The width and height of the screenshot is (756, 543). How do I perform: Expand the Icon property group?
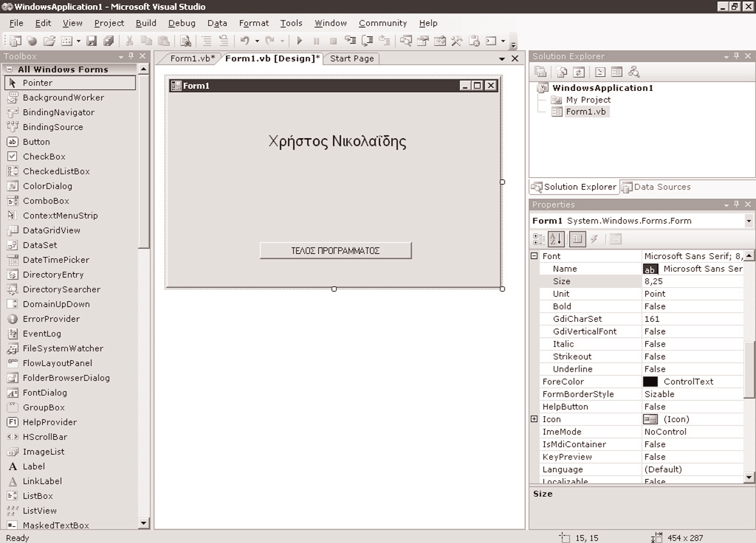point(535,419)
